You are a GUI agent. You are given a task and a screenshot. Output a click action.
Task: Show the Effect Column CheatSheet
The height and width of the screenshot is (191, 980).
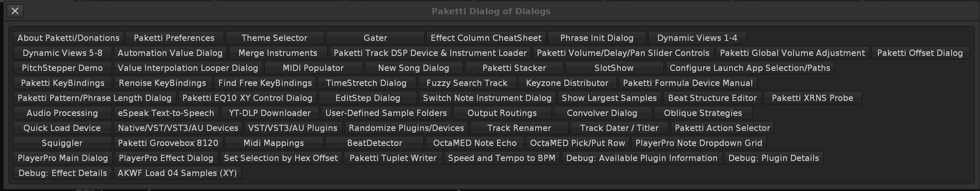(486, 38)
